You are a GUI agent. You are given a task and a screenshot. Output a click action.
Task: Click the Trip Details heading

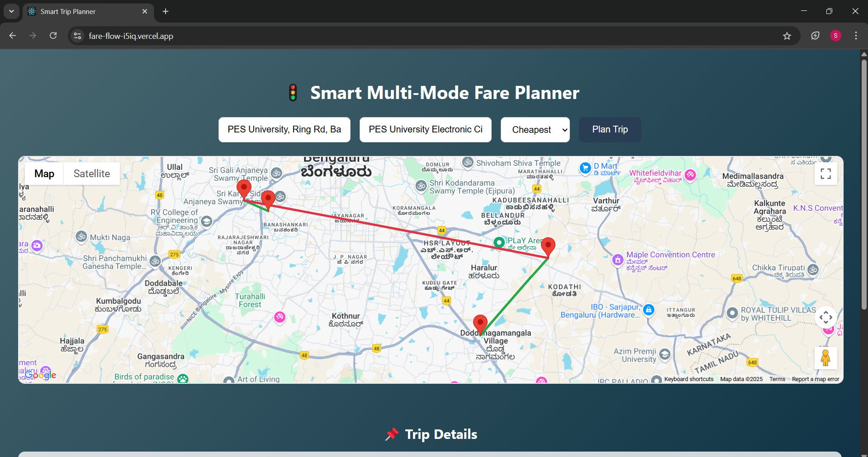click(441, 434)
